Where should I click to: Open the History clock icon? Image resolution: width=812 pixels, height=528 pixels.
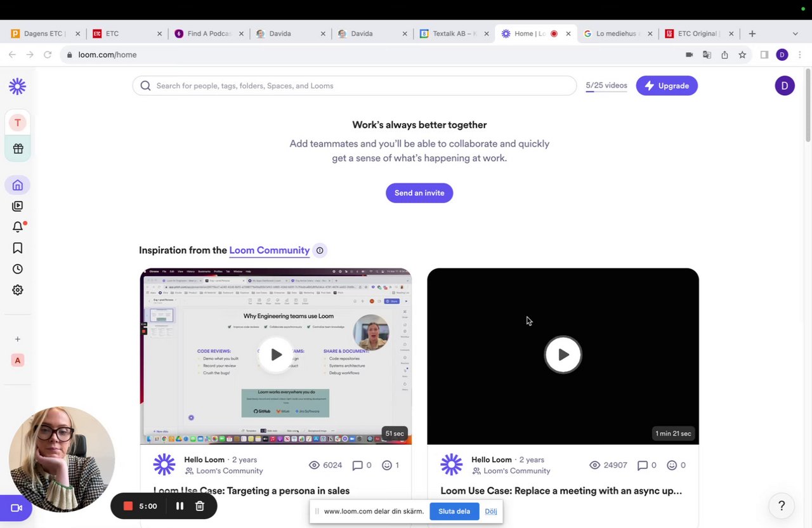point(18,269)
